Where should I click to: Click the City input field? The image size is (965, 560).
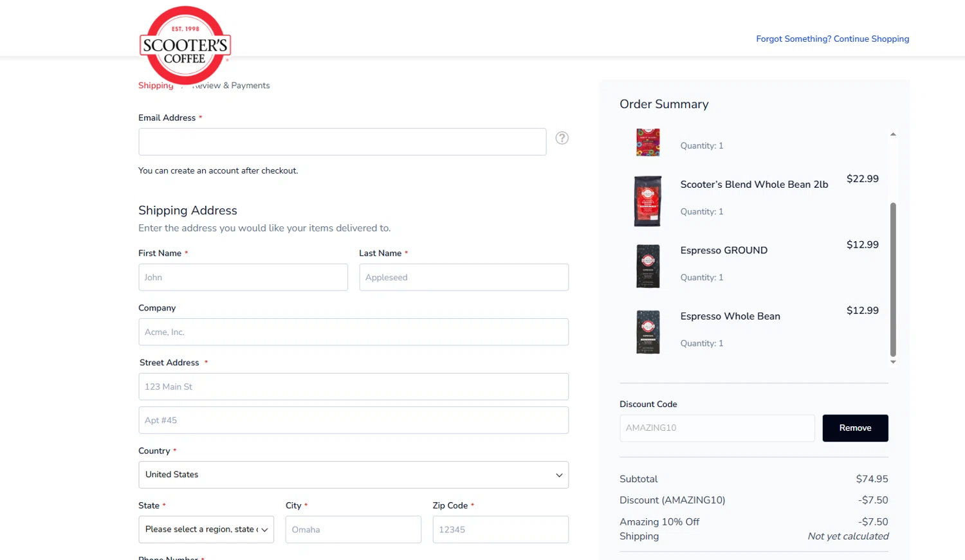[353, 529]
